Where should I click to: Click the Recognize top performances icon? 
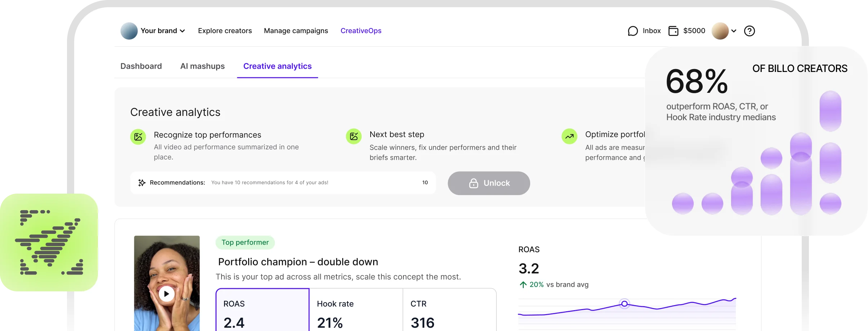coord(138,137)
